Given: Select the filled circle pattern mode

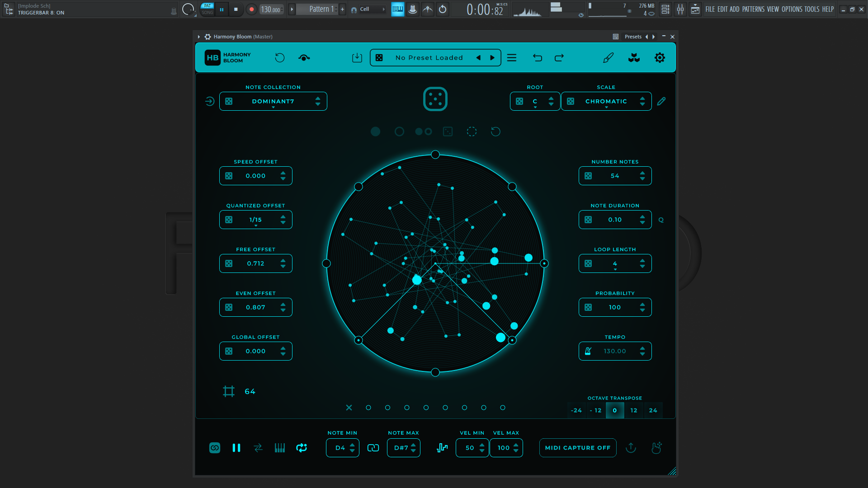Looking at the screenshot, I should pos(375,131).
